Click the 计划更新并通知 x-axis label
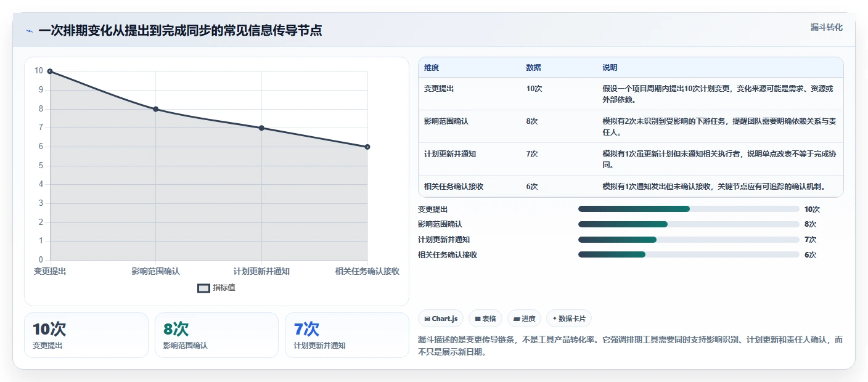Screen dimensions: 868x382 tap(261, 271)
